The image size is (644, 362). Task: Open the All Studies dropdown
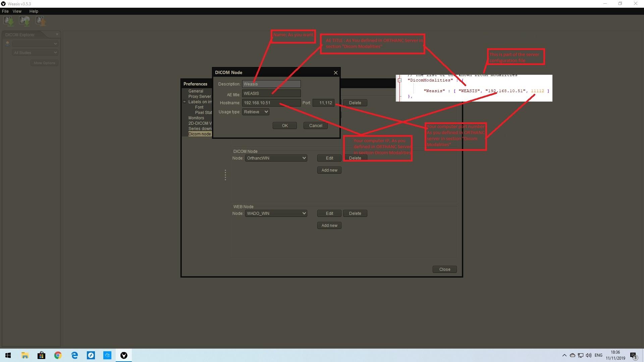(x=35, y=53)
